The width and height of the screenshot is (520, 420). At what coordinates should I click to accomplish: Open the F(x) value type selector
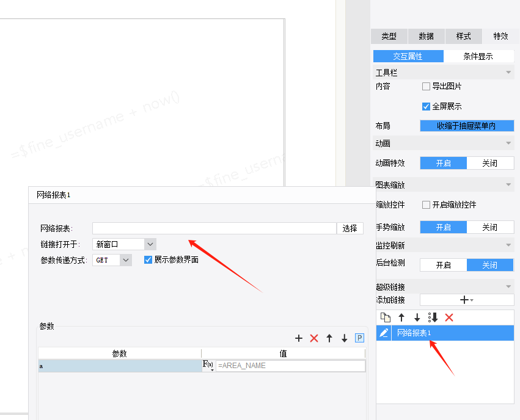pos(208,366)
